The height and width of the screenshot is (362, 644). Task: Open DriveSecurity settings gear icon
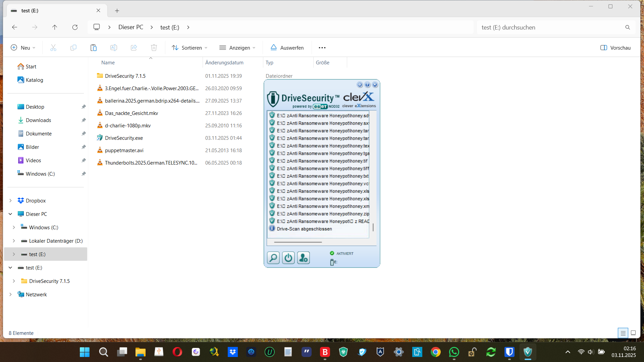(360, 85)
